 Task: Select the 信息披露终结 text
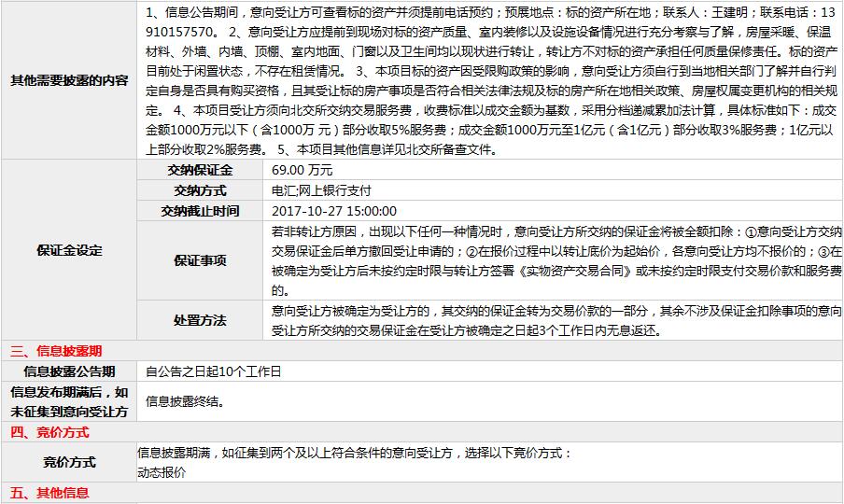click(x=185, y=402)
